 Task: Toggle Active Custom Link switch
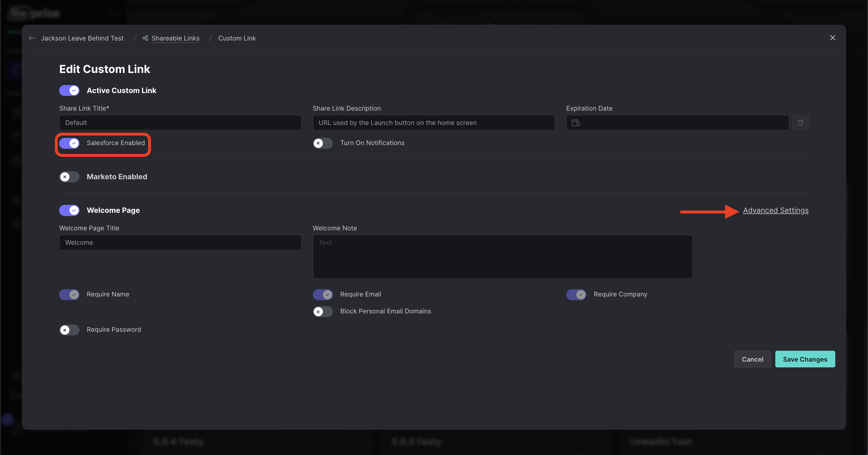(69, 90)
